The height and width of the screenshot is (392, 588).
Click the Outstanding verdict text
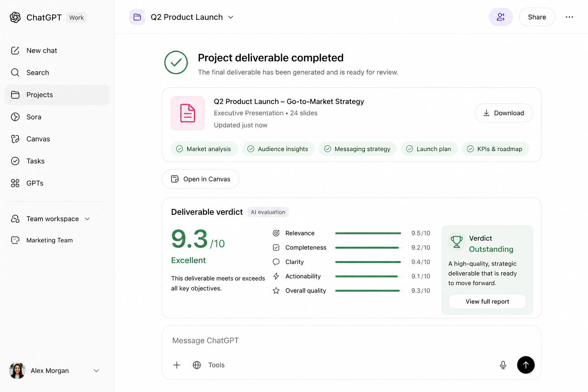[491, 249]
